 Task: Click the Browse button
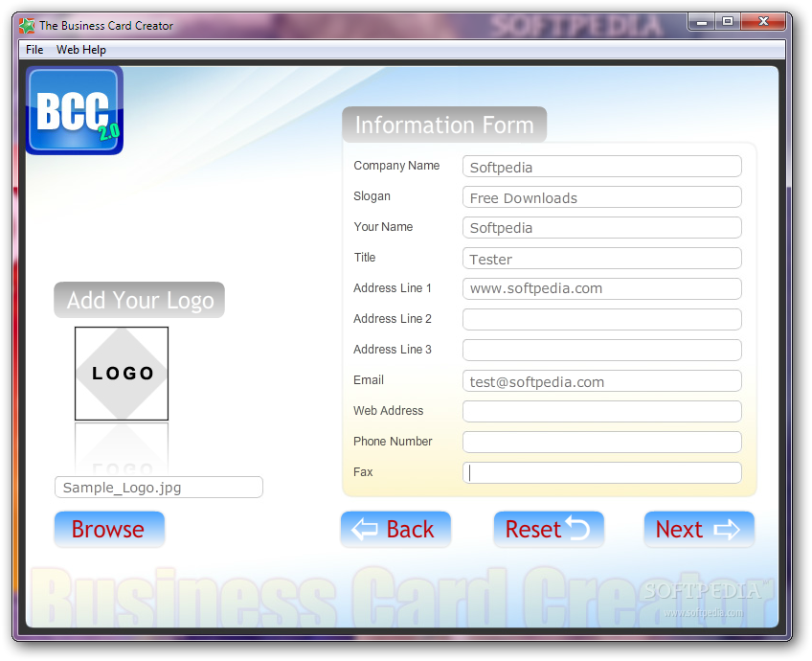(x=109, y=530)
